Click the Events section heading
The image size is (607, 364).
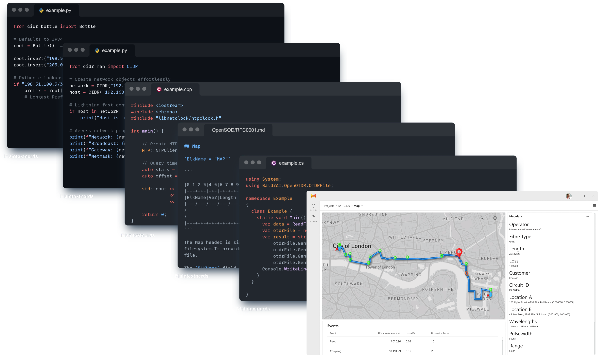[333, 326]
